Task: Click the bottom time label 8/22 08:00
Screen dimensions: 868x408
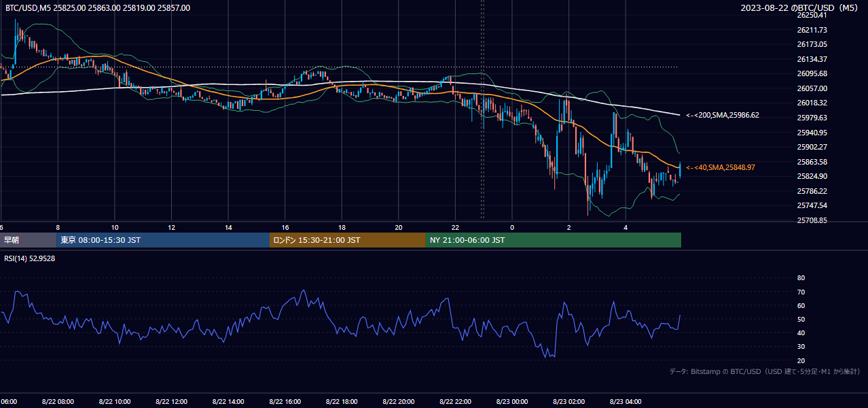Action: click(58, 401)
